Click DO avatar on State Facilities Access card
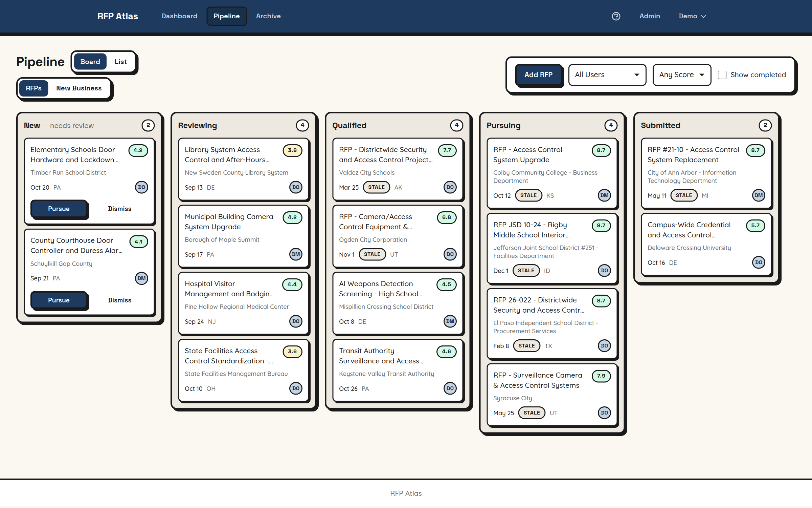Screen dimensions: 812x508 tap(296, 388)
